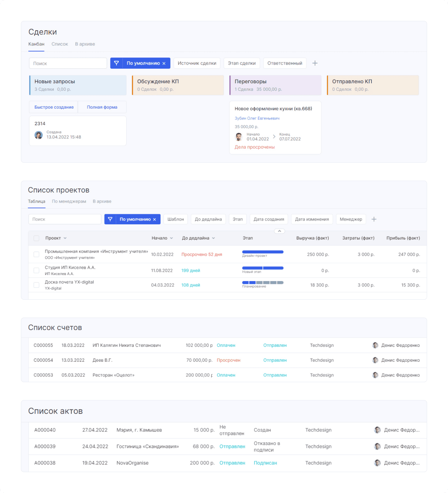Viewport: 448px width, 493px height.
Task: Toggle the select-all checkbox in projects table header
Action: (36, 238)
